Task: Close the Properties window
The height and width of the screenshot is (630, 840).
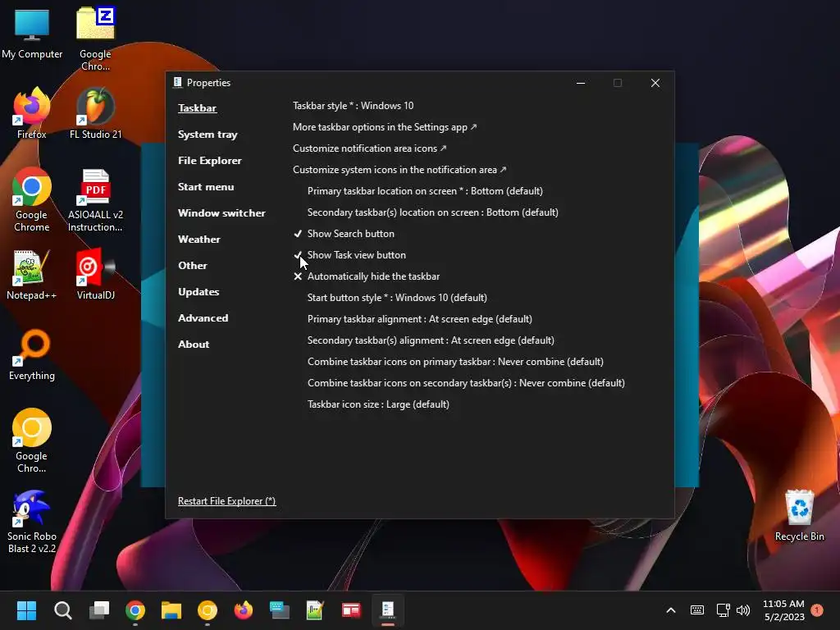Action: tap(655, 83)
